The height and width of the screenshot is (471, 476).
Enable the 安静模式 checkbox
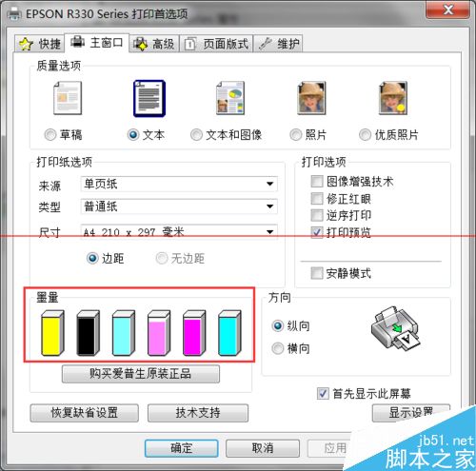click(317, 273)
